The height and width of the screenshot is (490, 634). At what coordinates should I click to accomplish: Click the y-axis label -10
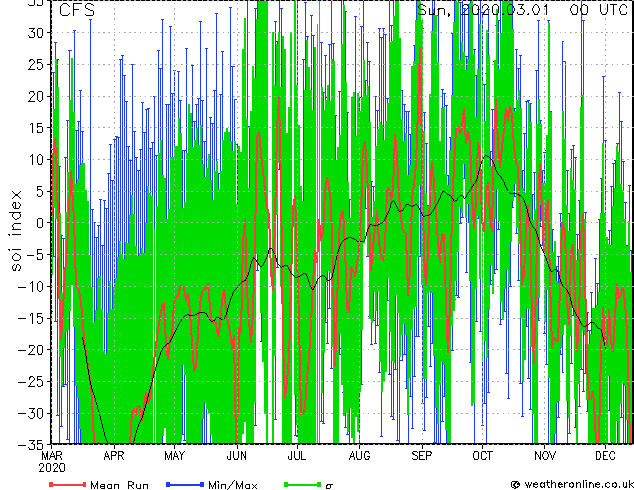click(x=31, y=286)
